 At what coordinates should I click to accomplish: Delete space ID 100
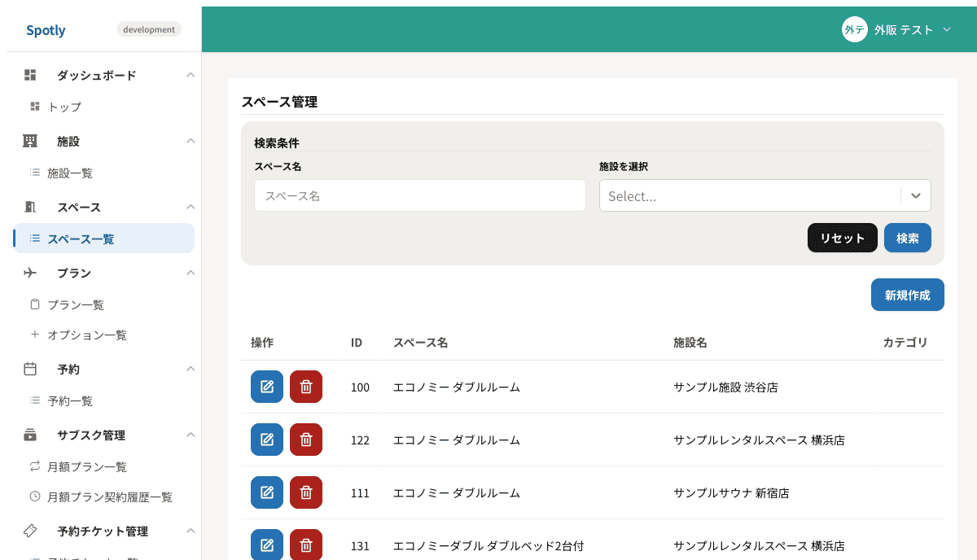306,387
